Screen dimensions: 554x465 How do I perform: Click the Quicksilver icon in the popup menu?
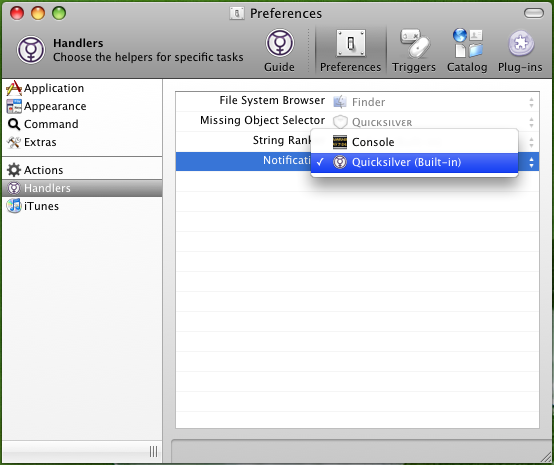coord(340,162)
